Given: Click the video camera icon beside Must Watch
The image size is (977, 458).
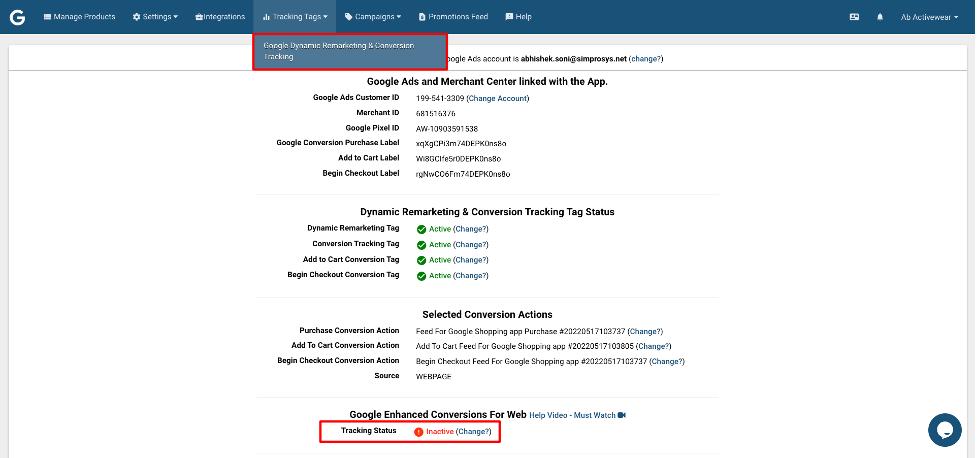Looking at the screenshot, I should coord(622,415).
